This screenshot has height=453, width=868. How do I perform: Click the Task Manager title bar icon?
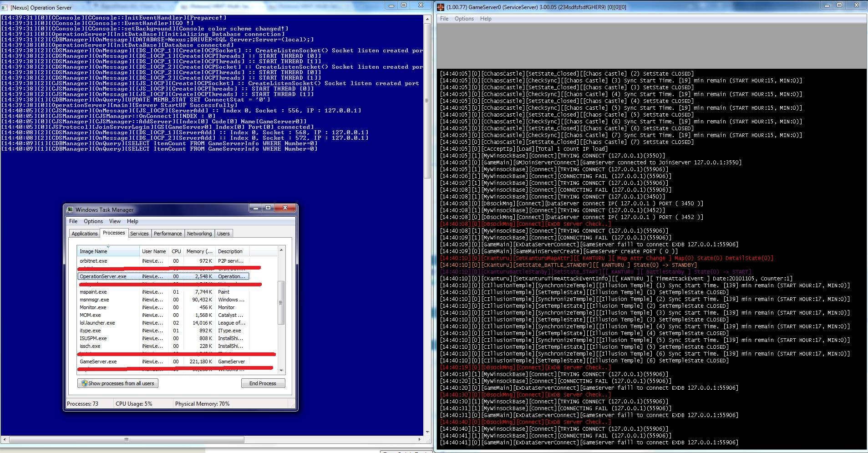click(x=70, y=209)
